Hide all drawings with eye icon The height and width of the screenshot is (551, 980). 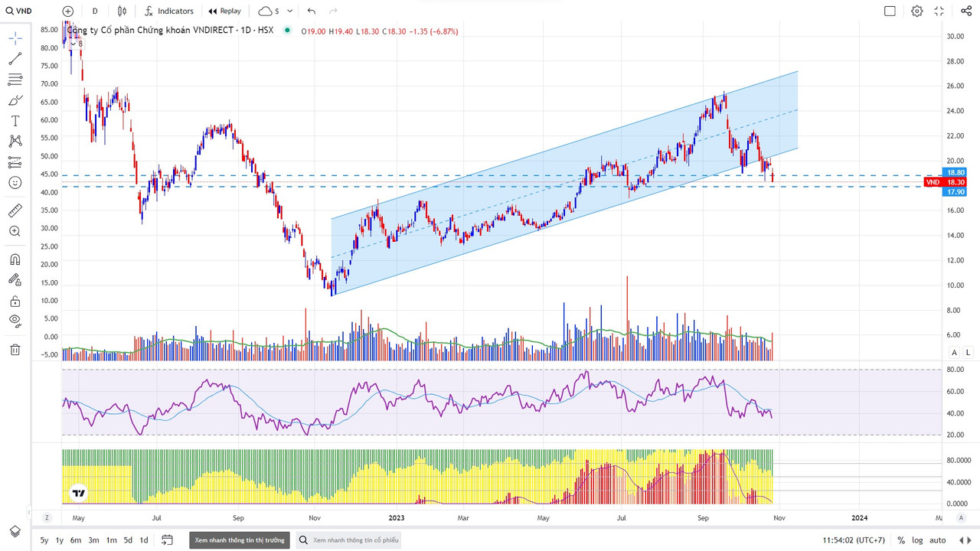[x=15, y=321]
